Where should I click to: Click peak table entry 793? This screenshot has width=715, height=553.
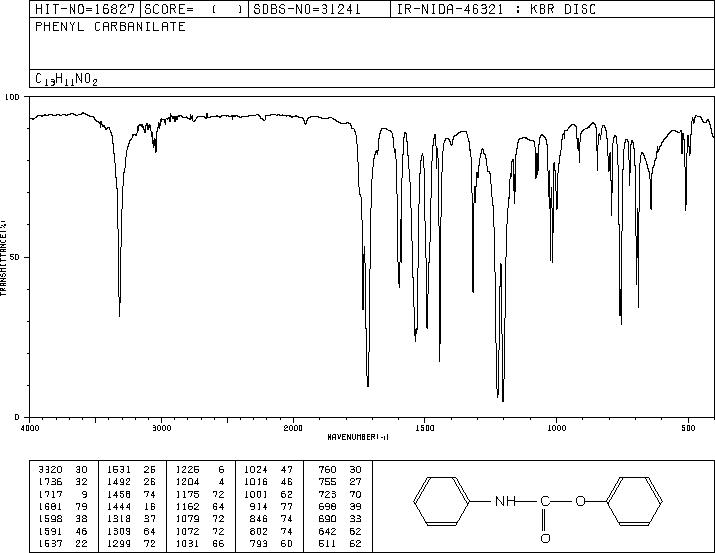point(259,544)
